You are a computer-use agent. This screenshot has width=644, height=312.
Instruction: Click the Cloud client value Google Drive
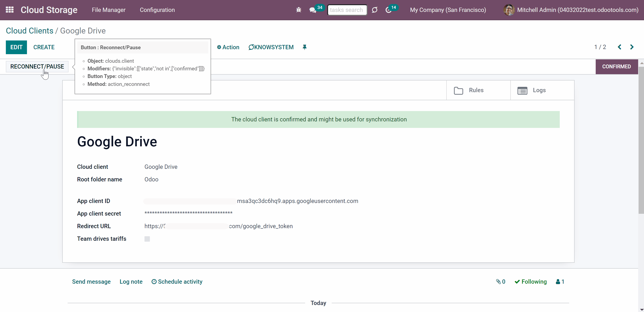coord(161,167)
